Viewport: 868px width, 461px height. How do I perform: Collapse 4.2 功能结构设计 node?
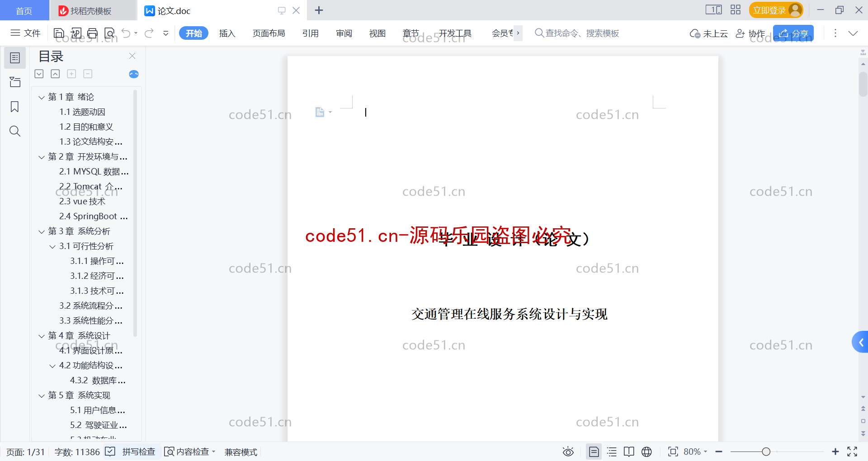tap(52, 366)
